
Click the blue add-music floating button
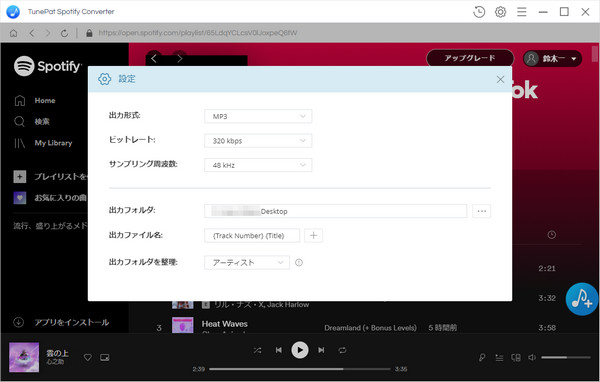tap(582, 299)
